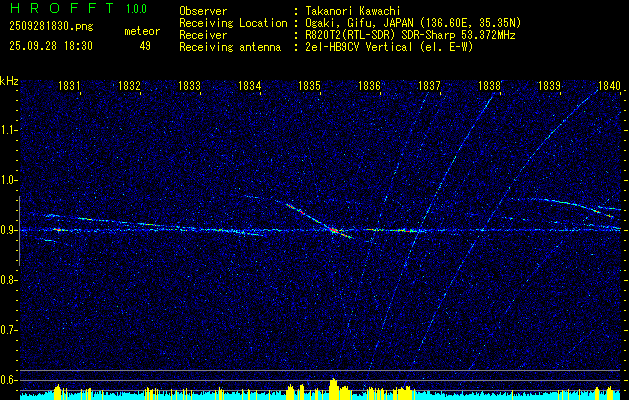
Task: Click receiver info R820T2(RTL-SDR) SDR-Sharp 53.372MHz
Action: point(410,35)
